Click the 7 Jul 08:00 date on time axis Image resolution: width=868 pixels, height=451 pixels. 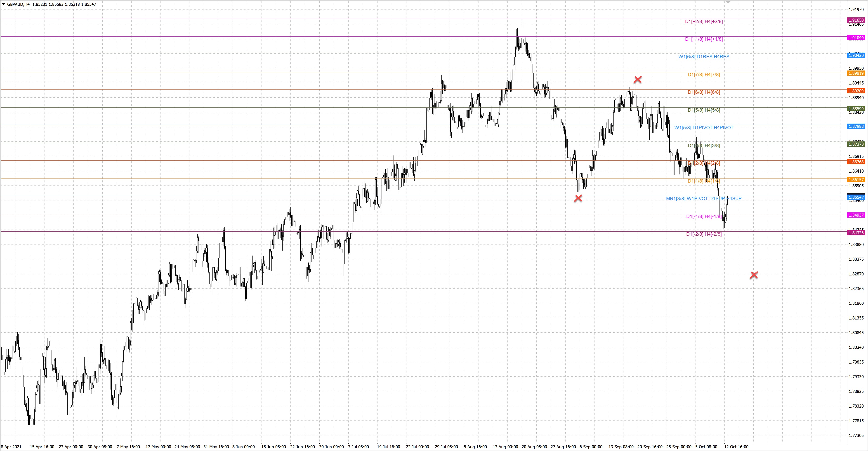pos(359,447)
